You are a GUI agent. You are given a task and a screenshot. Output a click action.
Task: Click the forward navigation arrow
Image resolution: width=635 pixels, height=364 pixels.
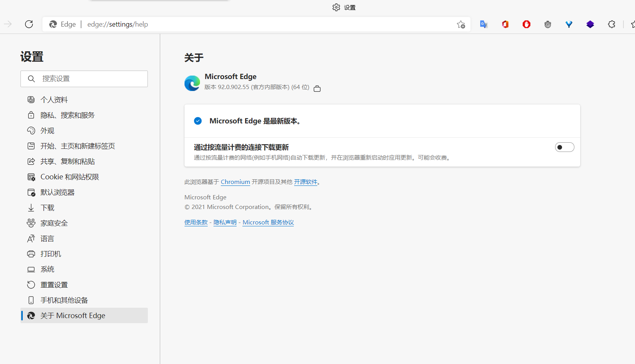tap(8, 24)
